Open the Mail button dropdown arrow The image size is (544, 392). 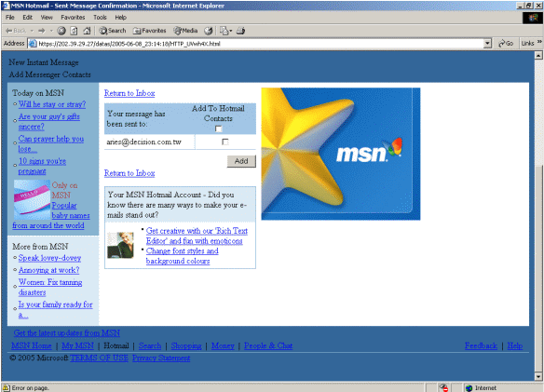coord(231,31)
